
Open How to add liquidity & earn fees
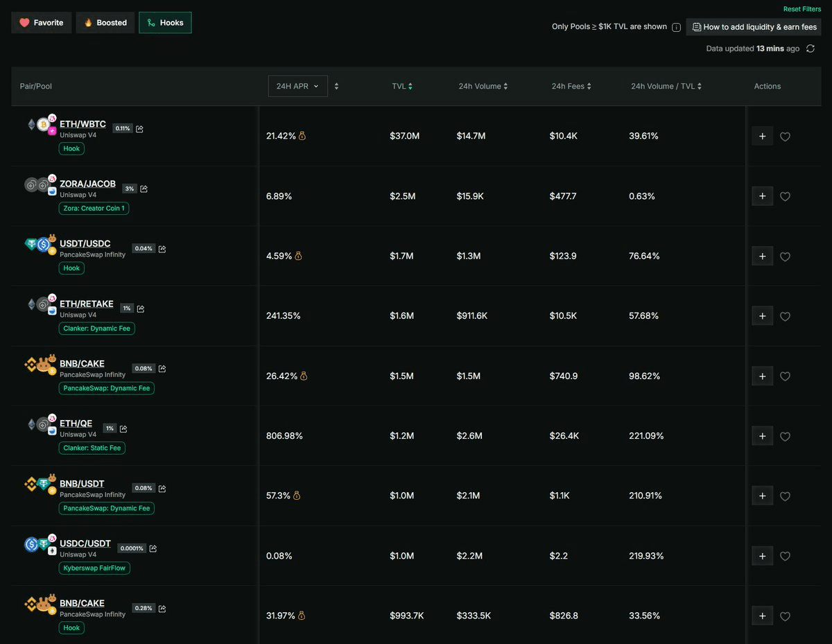pos(754,27)
